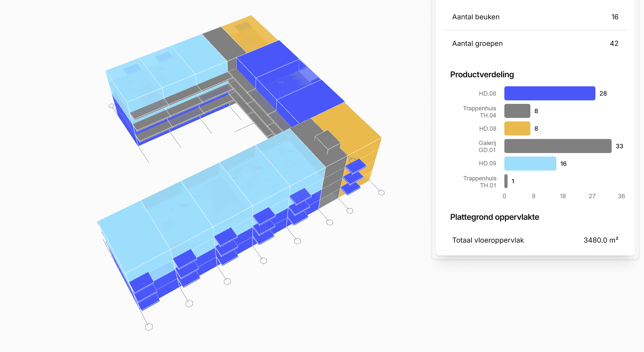Click hexagon marker overlapping the yellow block balconies
644x352 pixels.
353,161
